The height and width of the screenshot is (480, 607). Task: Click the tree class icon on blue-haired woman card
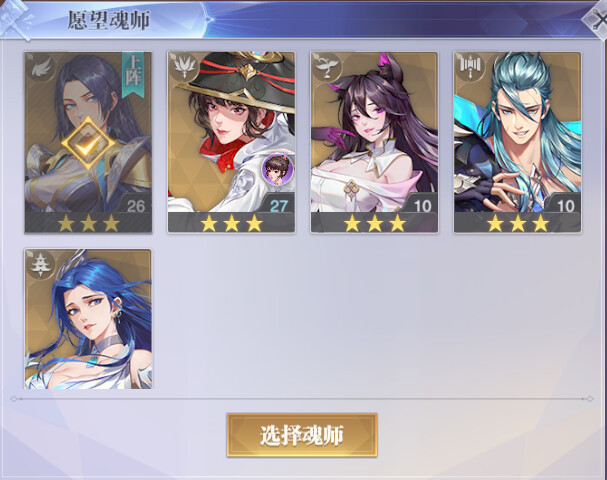pyautogui.click(x=41, y=266)
